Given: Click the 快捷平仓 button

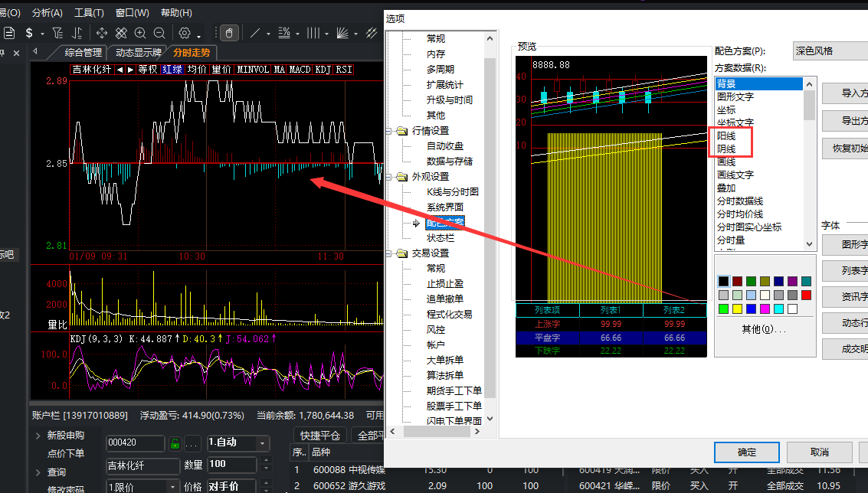Looking at the screenshot, I should click(x=319, y=436).
